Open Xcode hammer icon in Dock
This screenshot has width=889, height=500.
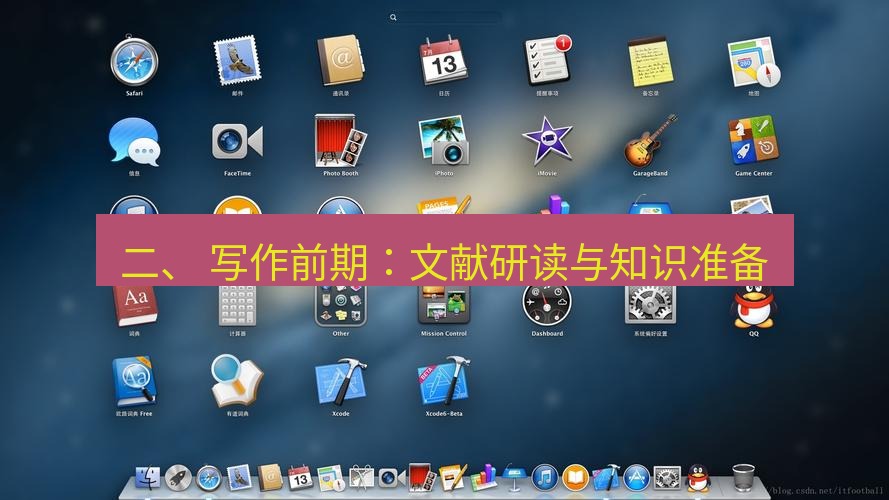606,478
